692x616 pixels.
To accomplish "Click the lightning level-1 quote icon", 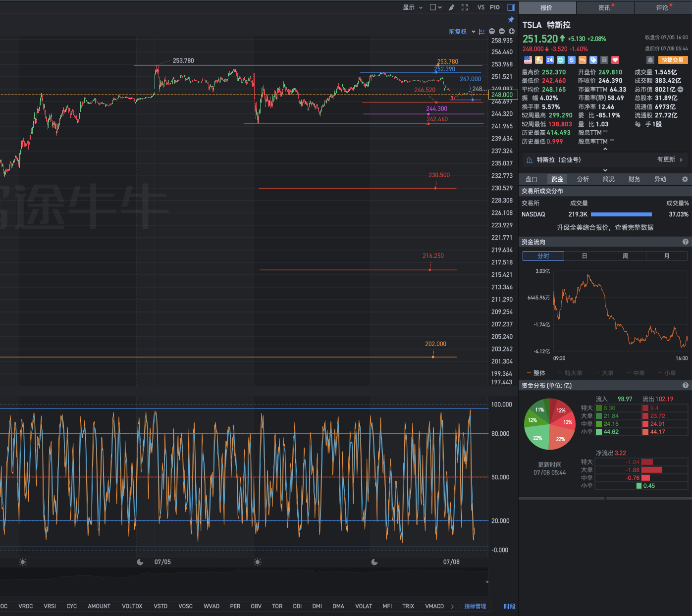I will pyautogui.click(x=539, y=60).
